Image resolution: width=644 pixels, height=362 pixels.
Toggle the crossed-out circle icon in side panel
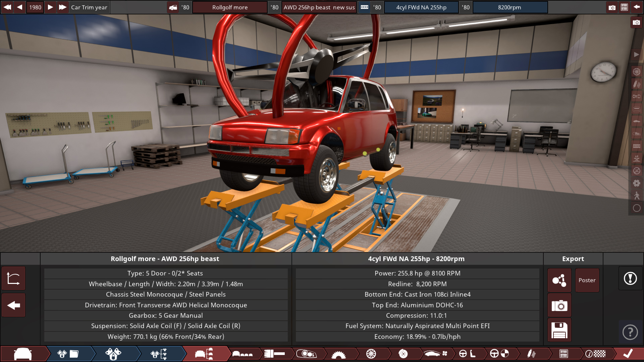[x=636, y=171]
